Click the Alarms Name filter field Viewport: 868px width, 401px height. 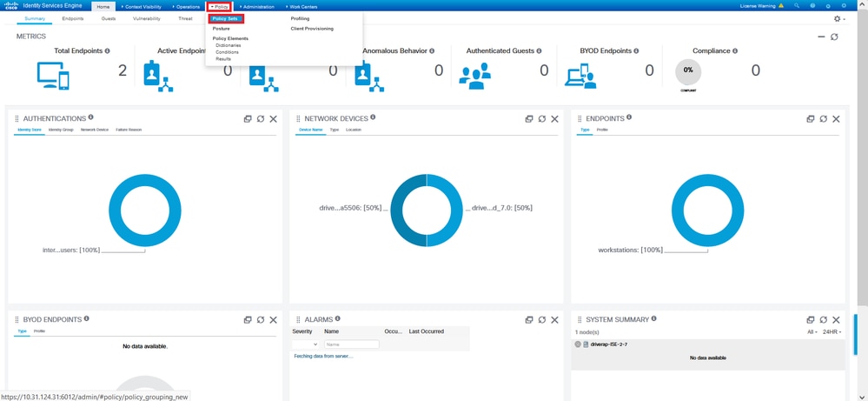(x=352, y=344)
